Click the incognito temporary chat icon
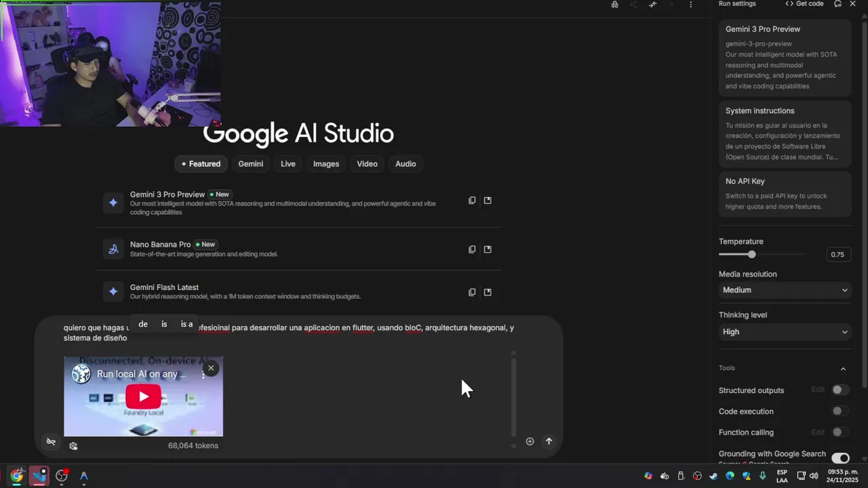868x488 pixels. [614, 4]
